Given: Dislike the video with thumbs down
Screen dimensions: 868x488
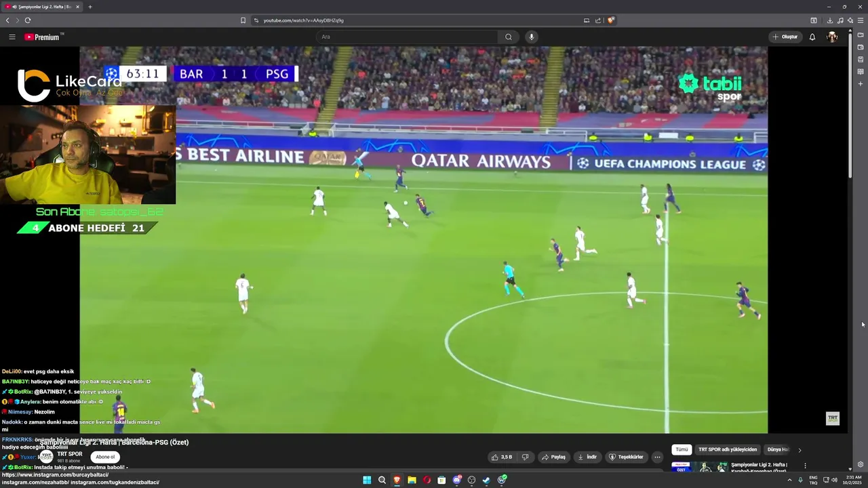Looking at the screenshot, I should 525,457.
